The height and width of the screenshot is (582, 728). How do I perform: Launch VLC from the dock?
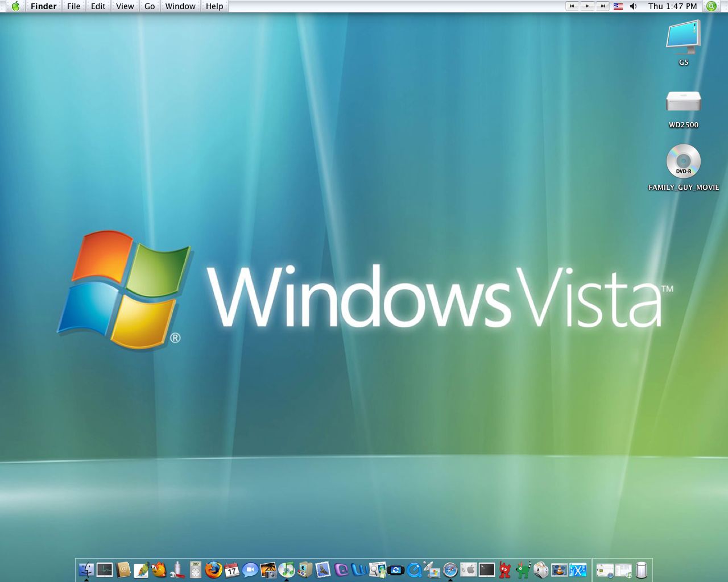coord(560,569)
